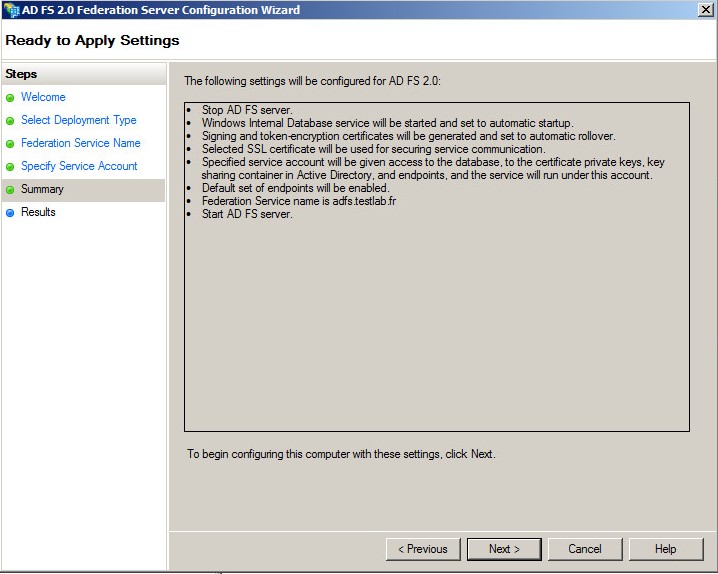Click the 'Steps' panel header

pyautogui.click(x=84, y=74)
